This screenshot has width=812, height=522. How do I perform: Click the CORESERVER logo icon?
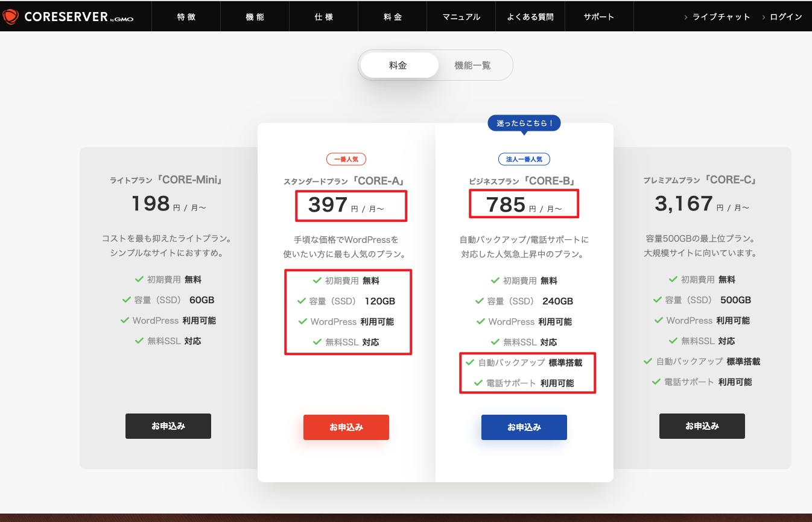[x=11, y=16]
